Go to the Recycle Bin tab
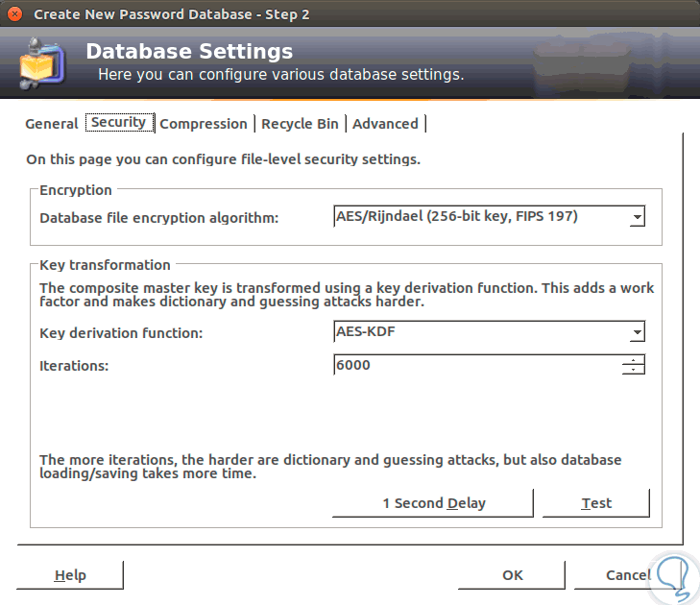This screenshot has width=700, height=605. 300,124
